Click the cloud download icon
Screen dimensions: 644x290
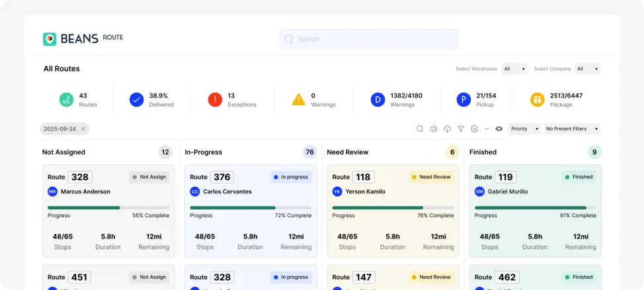(447, 129)
